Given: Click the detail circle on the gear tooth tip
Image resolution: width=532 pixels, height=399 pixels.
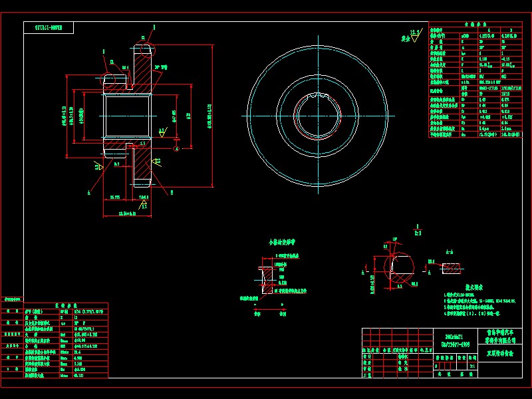Looking at the screenshot, I should tap(146, 49).
